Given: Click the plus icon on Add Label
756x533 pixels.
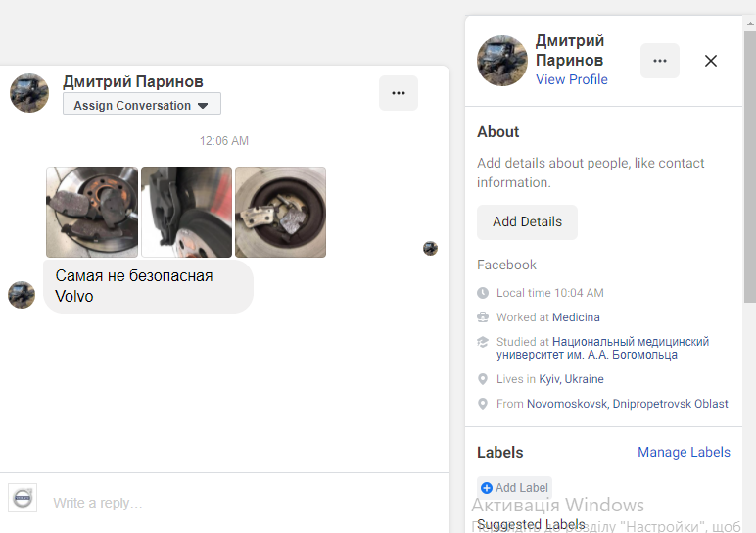Looking at the screenshot, I should (x=487, y=488).
